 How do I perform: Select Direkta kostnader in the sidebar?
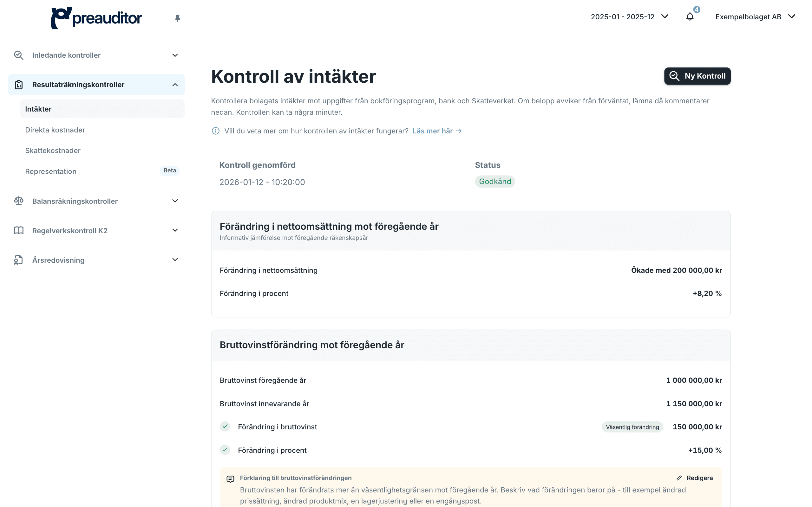tap(55, 130)
